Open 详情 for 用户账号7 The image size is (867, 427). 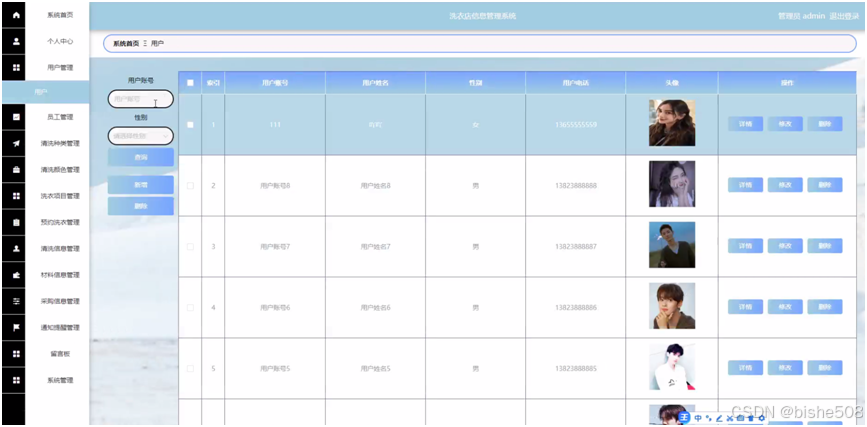point(745,246)
